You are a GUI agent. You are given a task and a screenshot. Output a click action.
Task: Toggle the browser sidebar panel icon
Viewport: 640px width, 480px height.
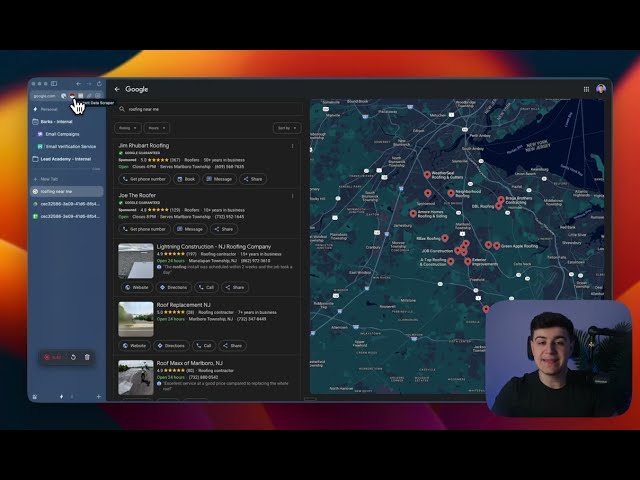tap(54, 83)
